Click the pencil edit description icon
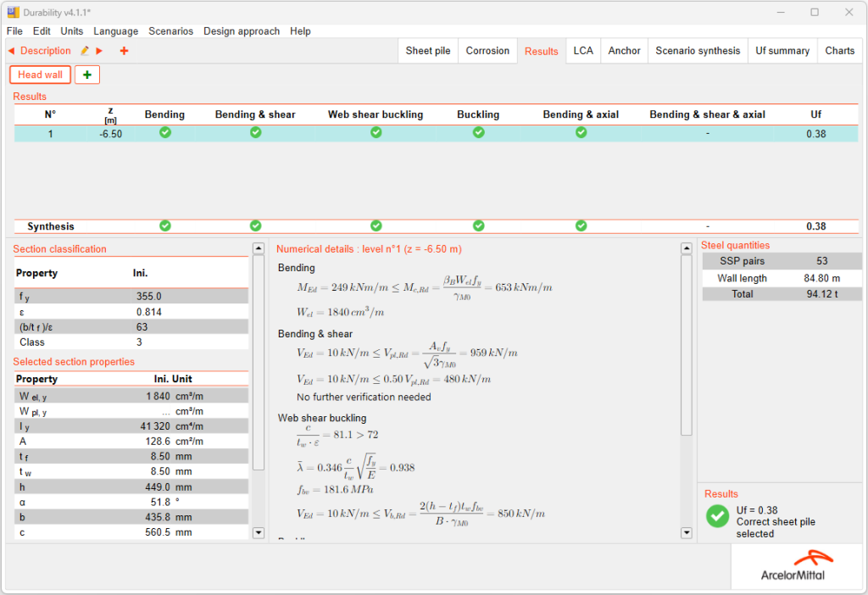Viewport: 868px width, 595px height. point(85,51)
